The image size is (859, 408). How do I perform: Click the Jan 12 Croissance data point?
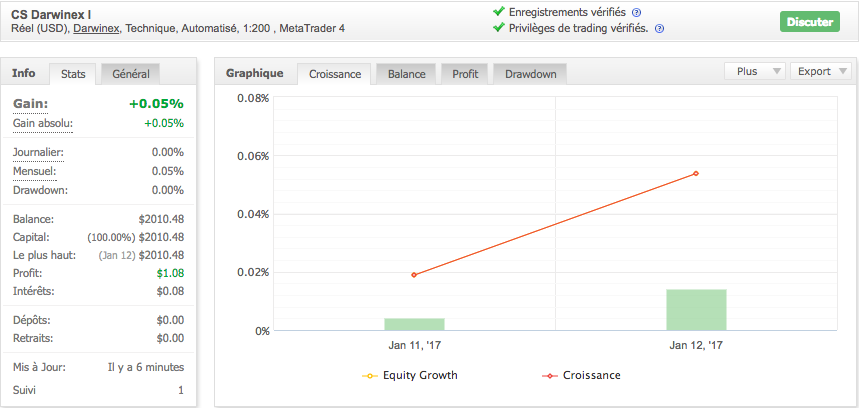(696, 173)
